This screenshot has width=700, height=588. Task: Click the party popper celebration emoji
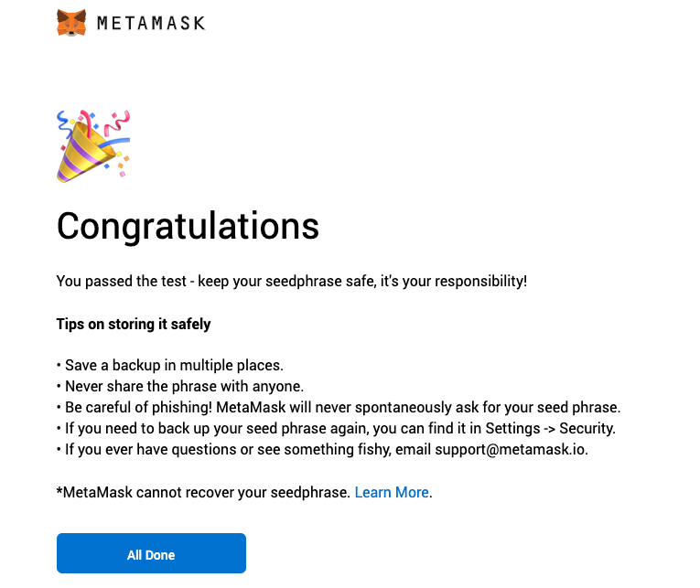click(93, 146)
